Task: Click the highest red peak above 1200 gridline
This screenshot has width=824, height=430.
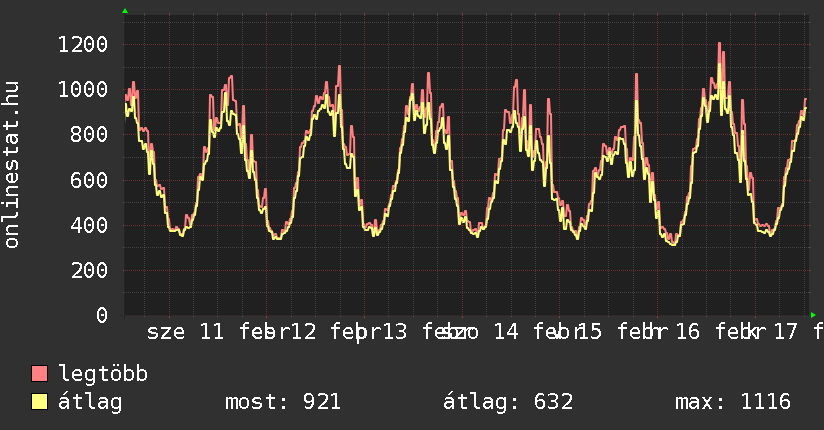Action: coord(719,44)
